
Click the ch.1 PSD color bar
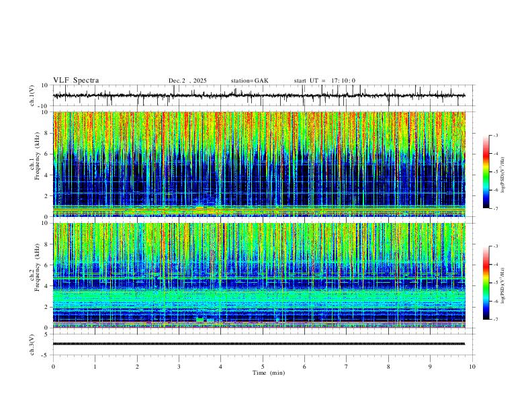pos(486,172)
